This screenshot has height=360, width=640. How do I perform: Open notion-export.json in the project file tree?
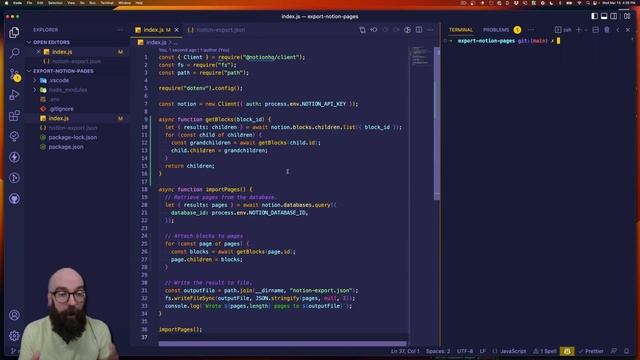coord(73,128)
